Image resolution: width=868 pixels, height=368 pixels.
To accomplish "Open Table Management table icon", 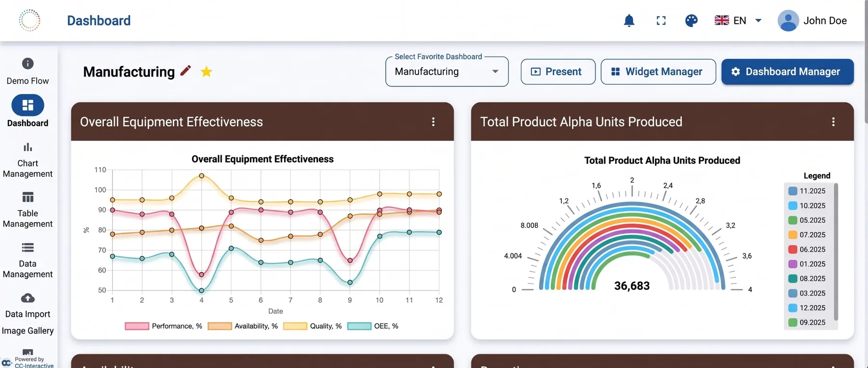I will pyautogui.click(x=28, y=197).
